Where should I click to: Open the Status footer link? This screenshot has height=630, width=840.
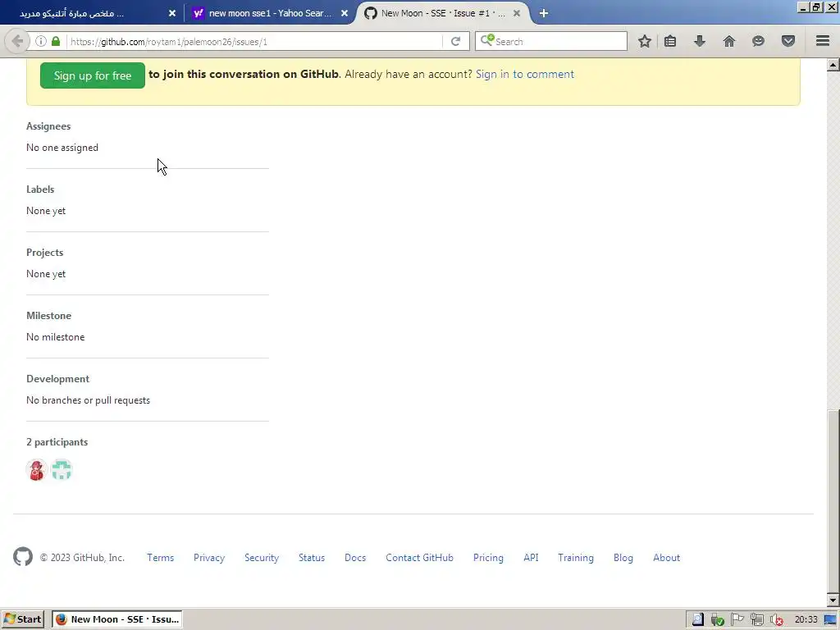tap(312, 558)
